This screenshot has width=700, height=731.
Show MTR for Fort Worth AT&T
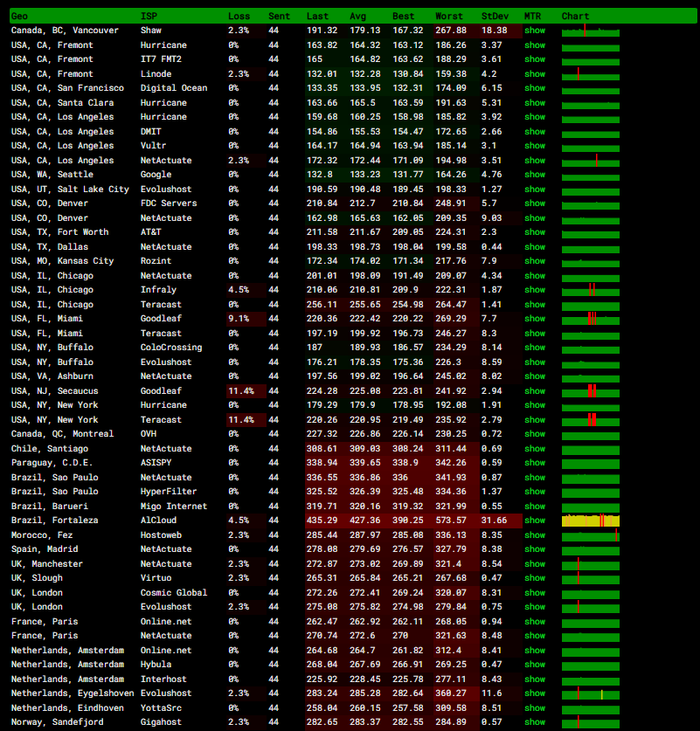point(534,232)
